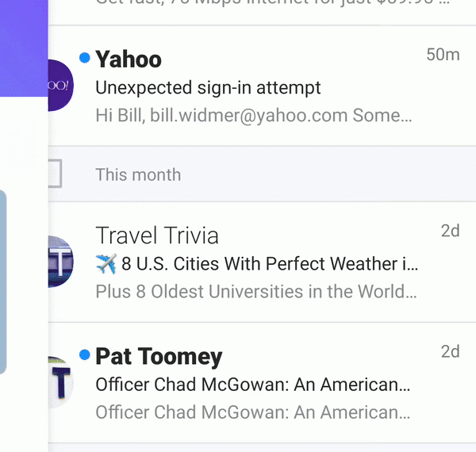
Task: Click the blue unread dot beside Yahoo
Action: coord(85,58)
